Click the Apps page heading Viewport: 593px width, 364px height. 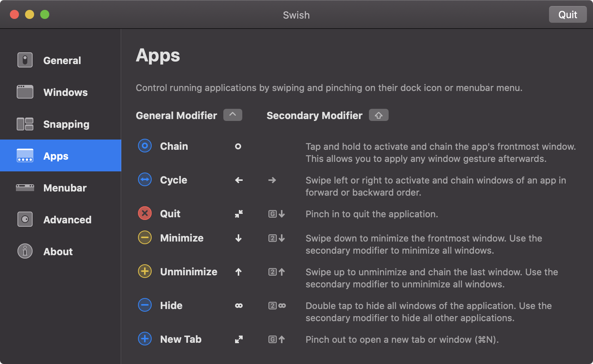click(x=158, y=56)
